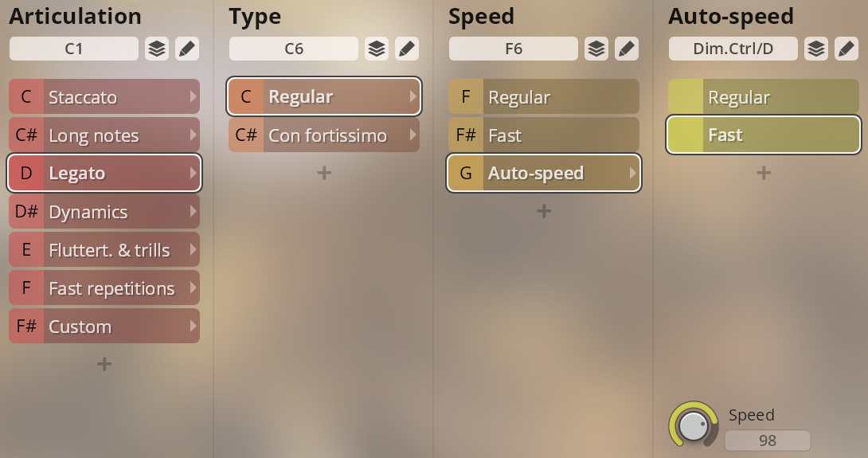Choose the Fast repetitions articulation
The width and height of the screenshot is (868, 458).
[104, 288]
